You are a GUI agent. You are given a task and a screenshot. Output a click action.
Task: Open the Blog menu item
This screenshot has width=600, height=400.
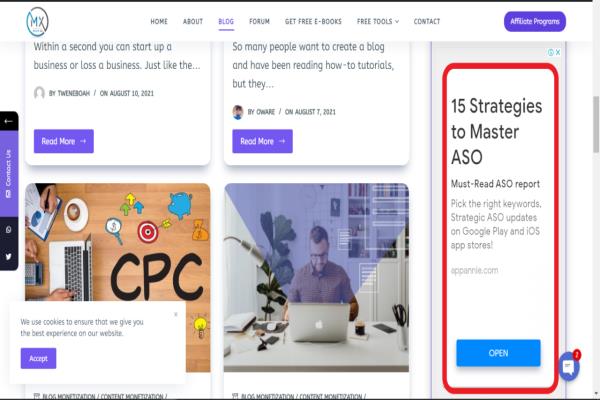pyautogui.click(x=226, y=21)
